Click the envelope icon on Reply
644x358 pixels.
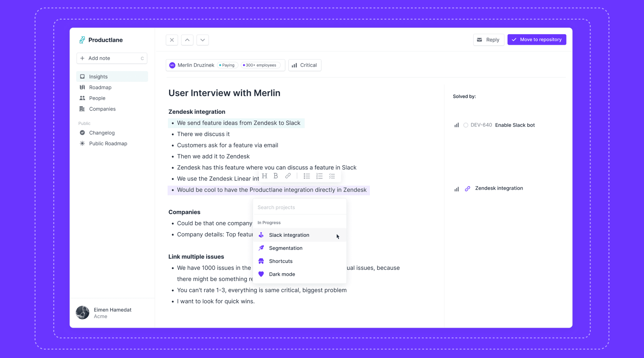(x=479, y=40)
